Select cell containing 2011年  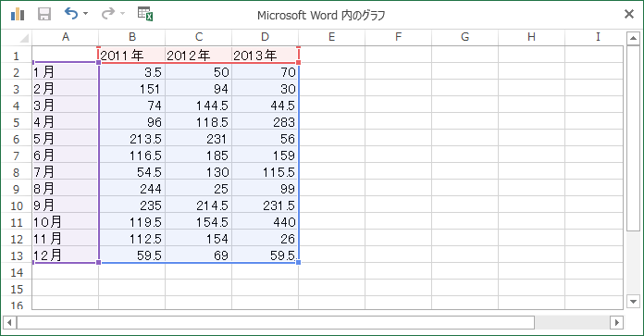131,55
